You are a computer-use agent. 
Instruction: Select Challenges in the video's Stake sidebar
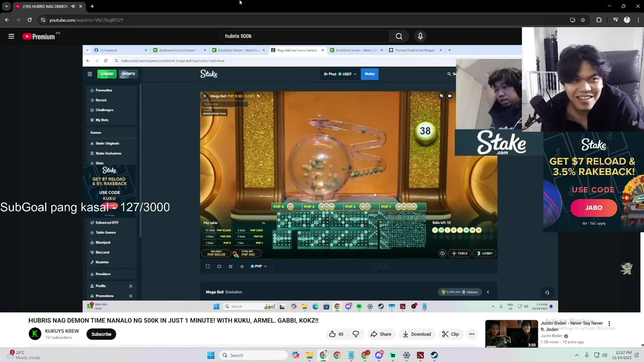[104, 110]
